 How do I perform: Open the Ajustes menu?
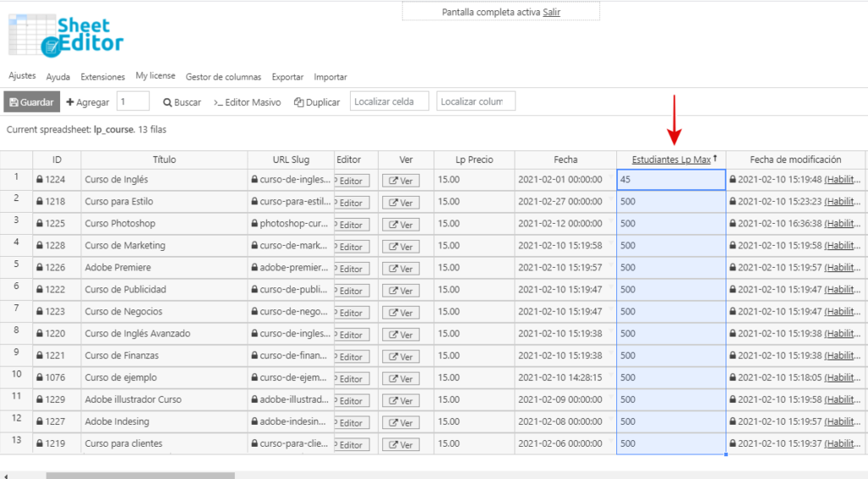(x=22, y=76)
